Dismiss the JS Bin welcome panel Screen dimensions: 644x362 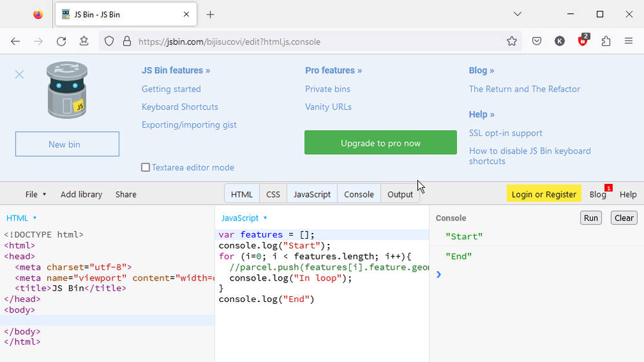click(19, 74)
